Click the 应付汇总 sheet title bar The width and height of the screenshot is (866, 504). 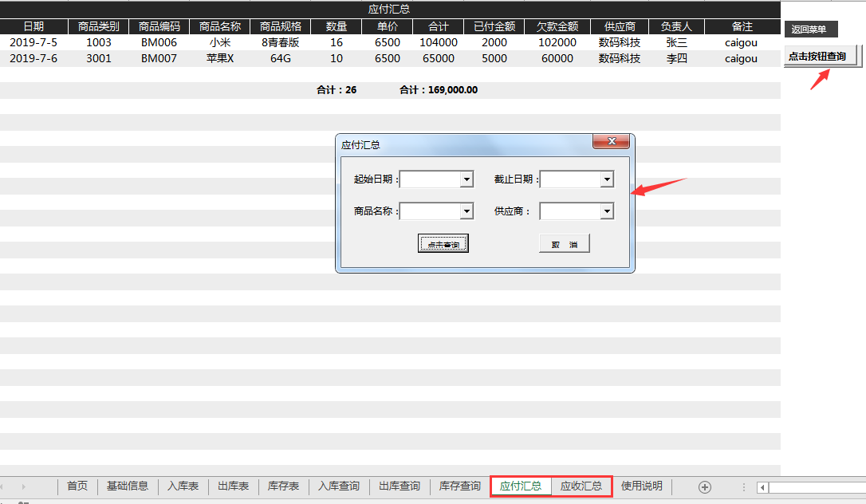[390, 10]
